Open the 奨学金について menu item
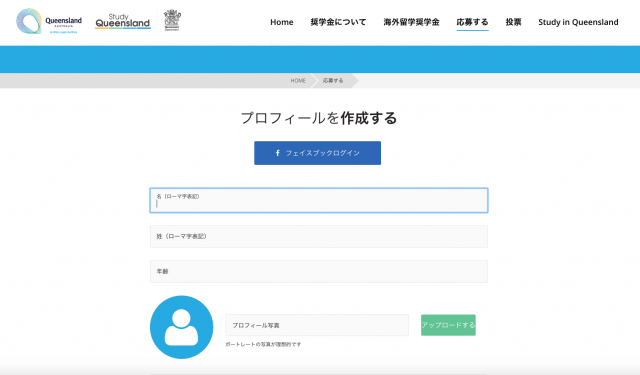640x375 pixels. [x=338, y=22]
